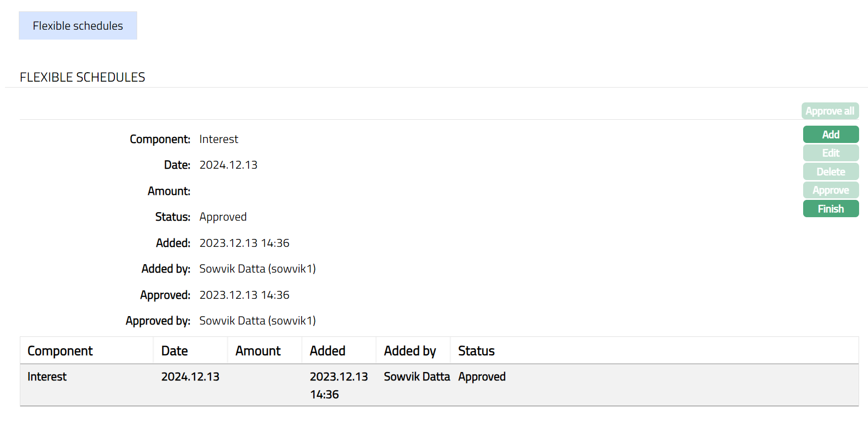This screenshot has width=868, height=421.
Task: Click the Approve button
Action: pyautogui.click(x=830, y=190)
